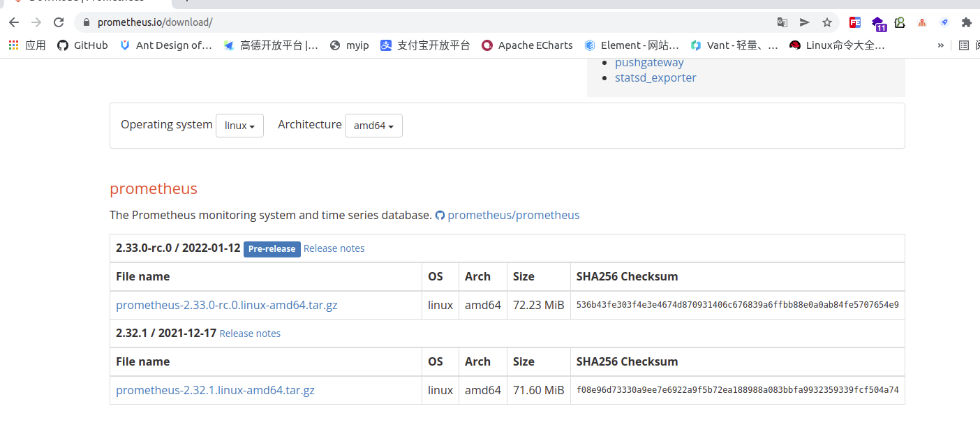Screen dimensions: 980x427
Task: Open the GitHub bookmark
Action: coord(82,45)
